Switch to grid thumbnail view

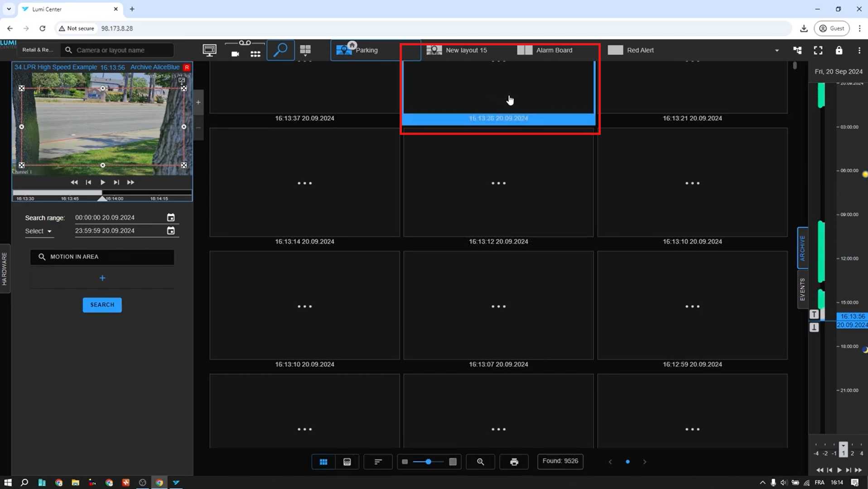point(323,461)
